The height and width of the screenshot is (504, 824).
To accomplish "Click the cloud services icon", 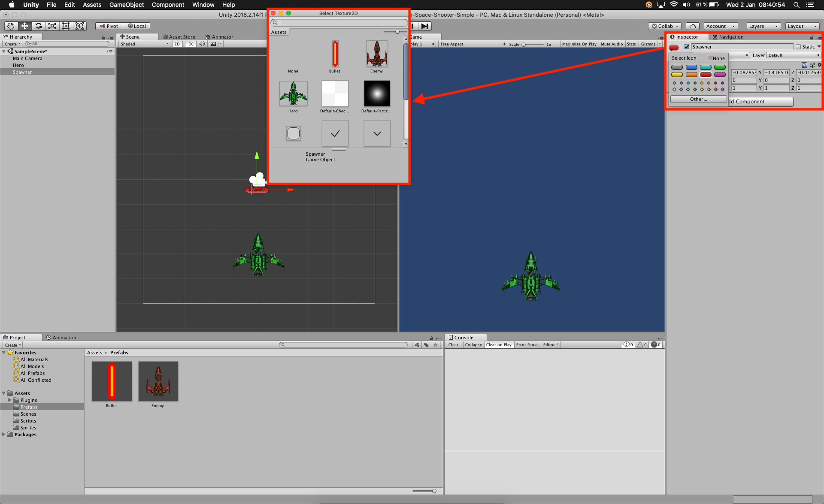I will click(x=692, y=26).
